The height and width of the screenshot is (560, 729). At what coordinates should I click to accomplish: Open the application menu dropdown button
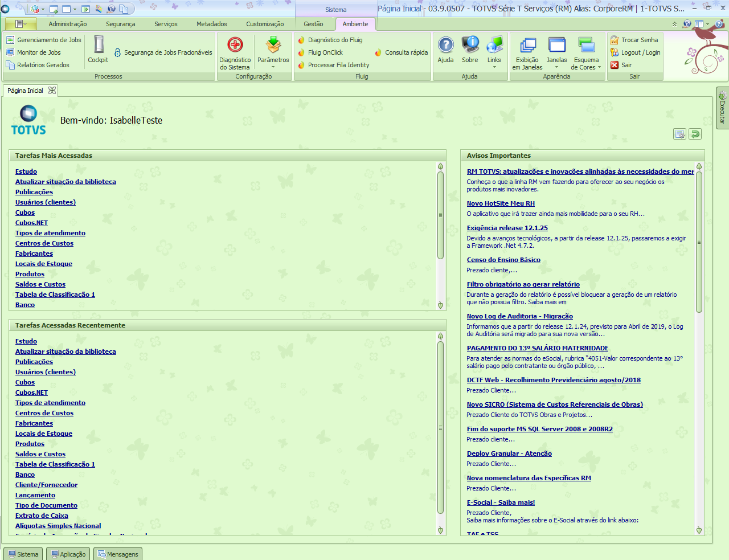tap(21, 24)
